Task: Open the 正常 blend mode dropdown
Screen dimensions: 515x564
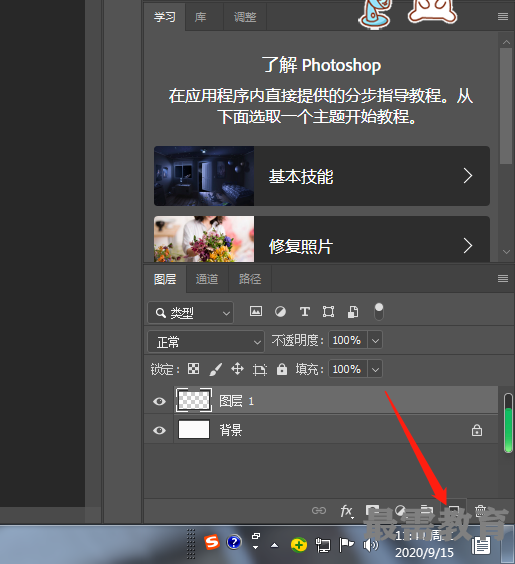Action: (x=206, y=341)
